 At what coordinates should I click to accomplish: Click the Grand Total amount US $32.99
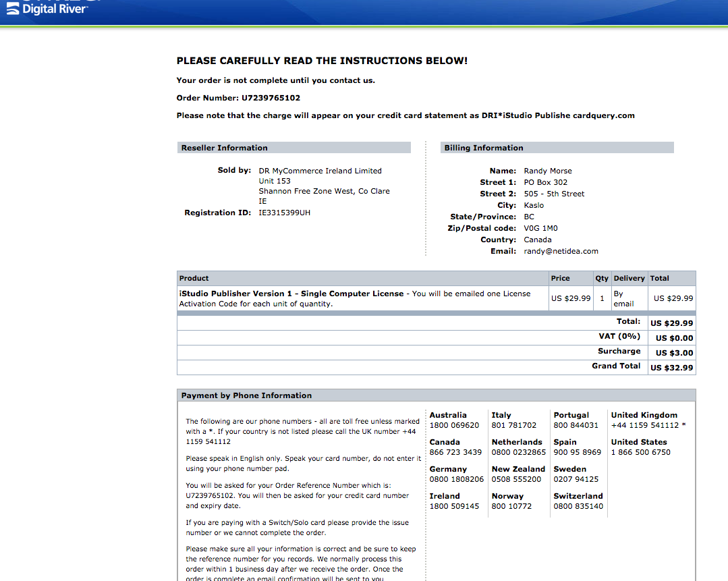click(x=671, y=368)
